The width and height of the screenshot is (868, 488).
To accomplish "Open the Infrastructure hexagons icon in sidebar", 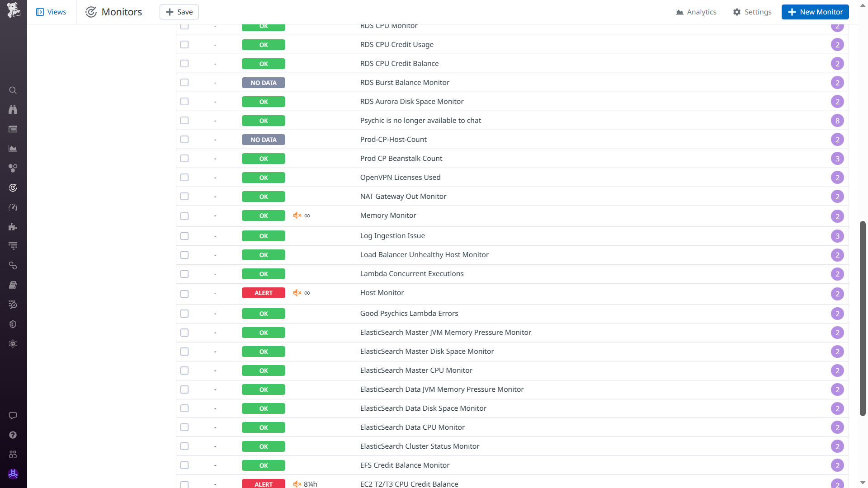I will 13,168.
